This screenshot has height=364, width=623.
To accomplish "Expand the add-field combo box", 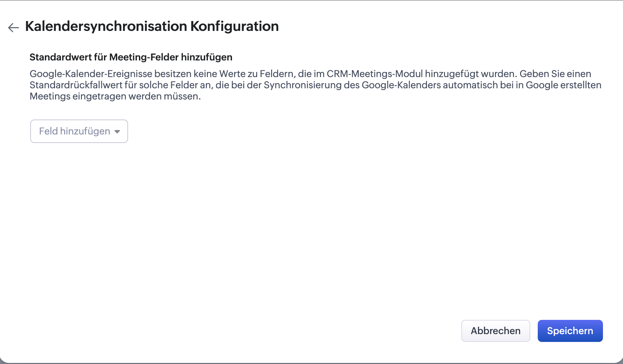I will coord(79,131).
